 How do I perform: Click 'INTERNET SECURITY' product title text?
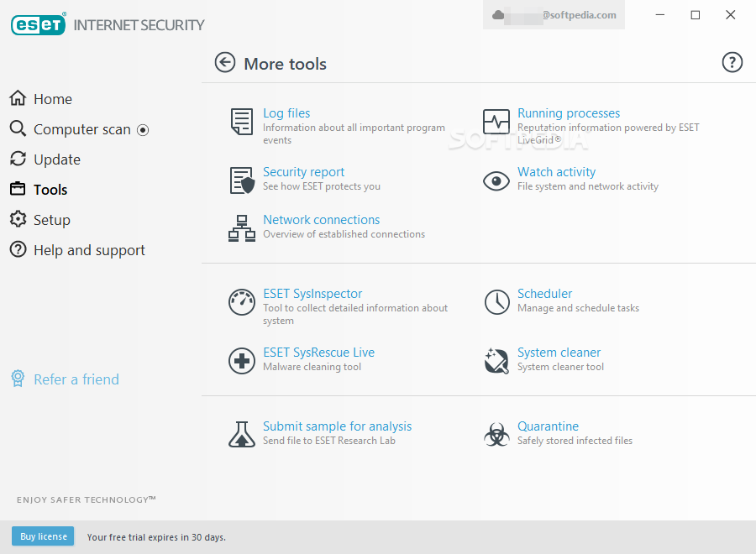pos(139,25)
